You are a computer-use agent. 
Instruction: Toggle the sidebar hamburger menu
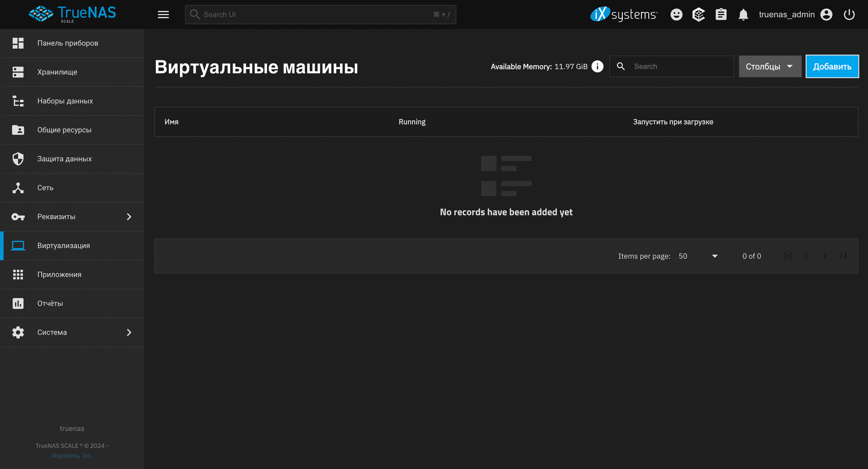tap(163, 14)
